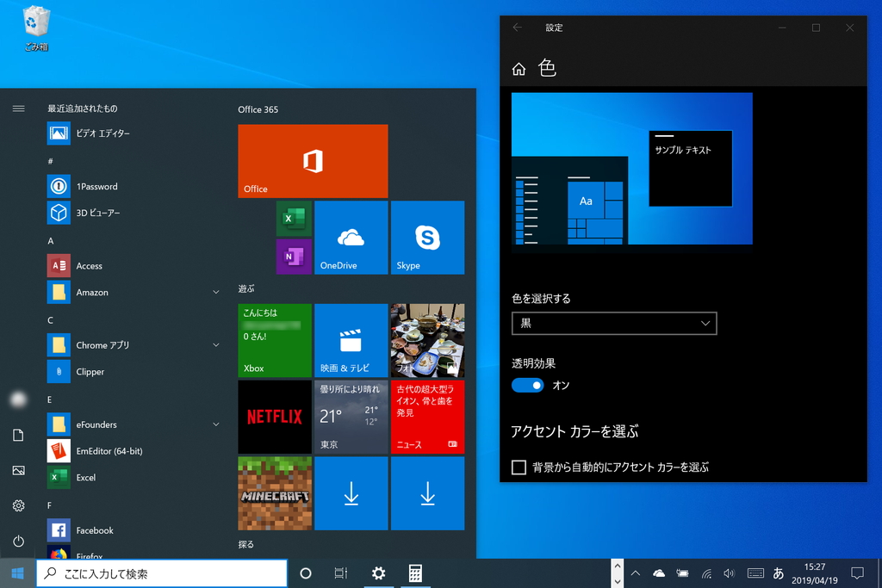Click the first download arrow tile beside Minecraft
This screenshot has height=588, width=882.
pos(351,493)
